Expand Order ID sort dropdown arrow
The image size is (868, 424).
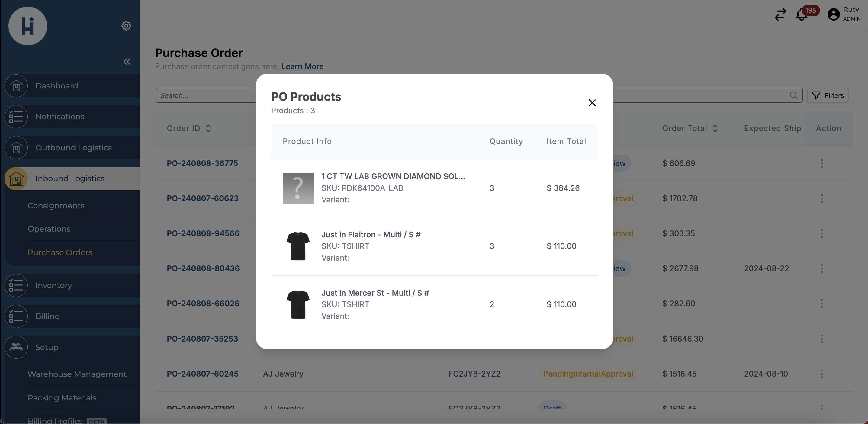pos(208,128)
